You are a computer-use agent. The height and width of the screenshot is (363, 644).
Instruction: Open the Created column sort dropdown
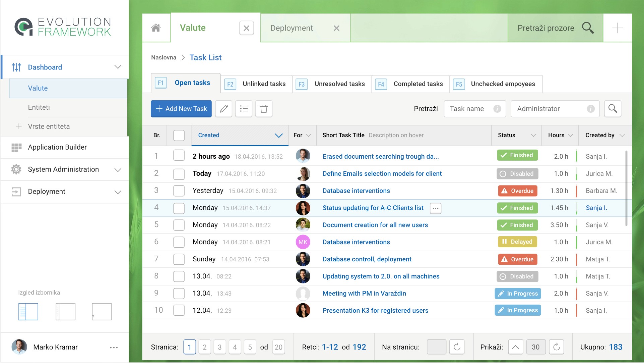(278, 135)
